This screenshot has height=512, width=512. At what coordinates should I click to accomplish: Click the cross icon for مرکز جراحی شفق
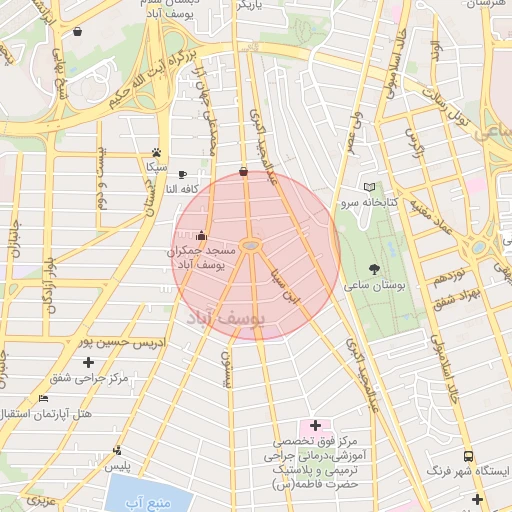[88, 362]
